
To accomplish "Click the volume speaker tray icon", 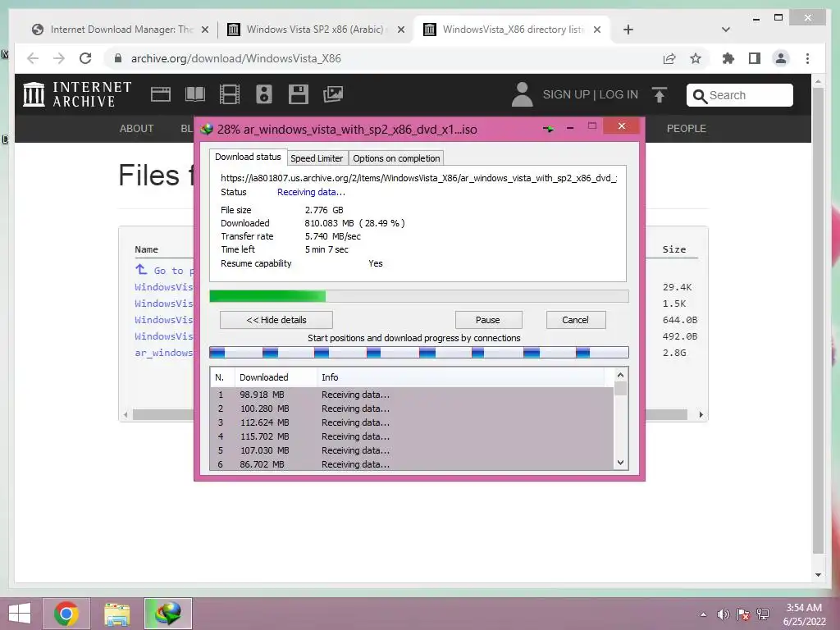I will pyautogui.click(x=724, y=614).
